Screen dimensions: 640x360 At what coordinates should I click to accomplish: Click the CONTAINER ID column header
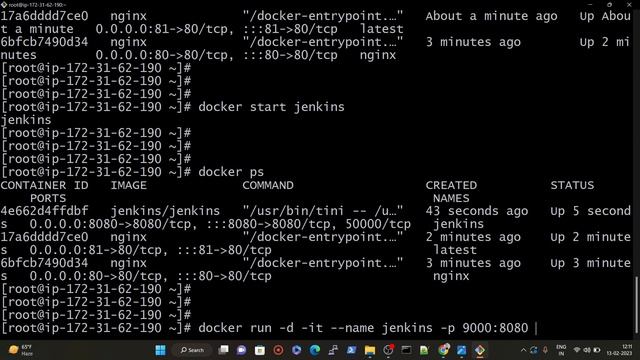(x=44, y=185)
